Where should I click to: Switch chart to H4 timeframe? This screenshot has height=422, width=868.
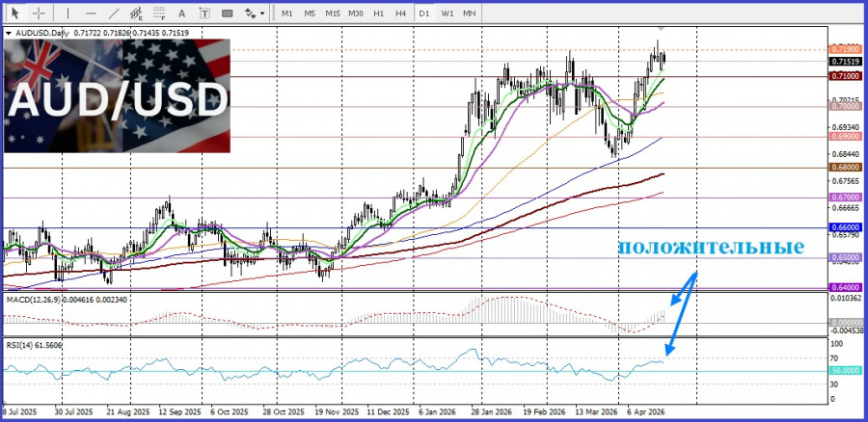pyautogui.click(x=400, y=13)
